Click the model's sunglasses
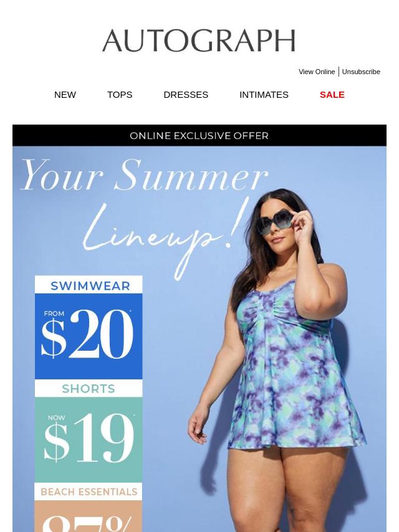The width and height of the screenshot is (399, 532). coord(275,222)
